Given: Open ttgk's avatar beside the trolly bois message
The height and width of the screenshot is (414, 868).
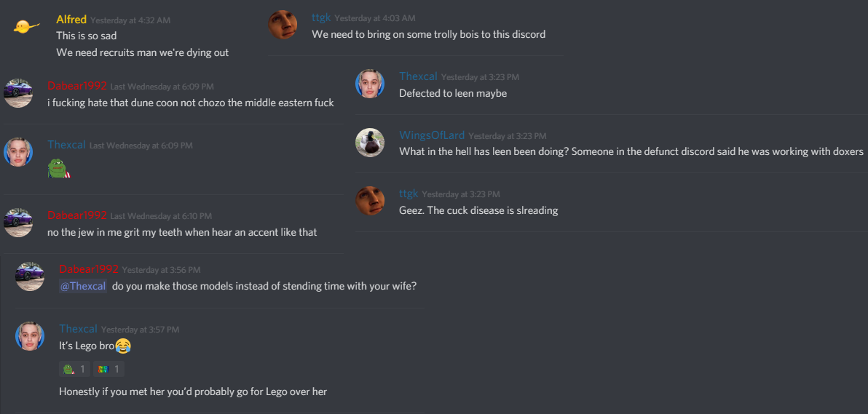Looking at the screenshot, I should (x=283, y=24).
